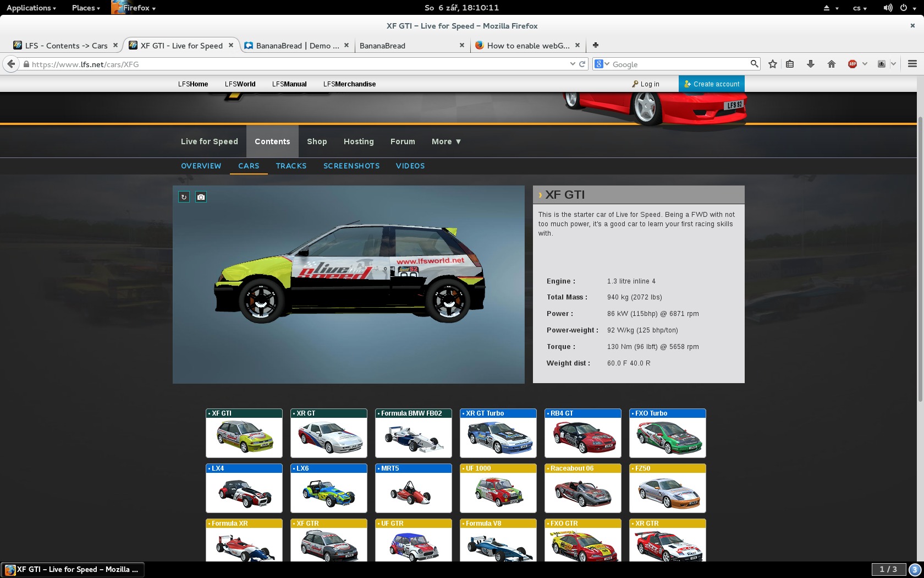Image resolution: width=924 pixels, height=578 pixels.
Task: Open the LFSWorld link
Action: tap(240, 84)
